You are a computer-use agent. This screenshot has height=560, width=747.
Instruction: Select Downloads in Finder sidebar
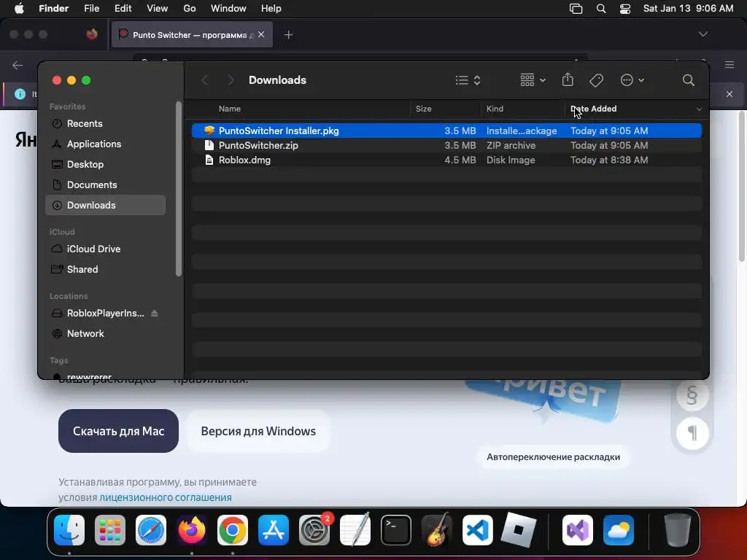[x=105, y=205]
